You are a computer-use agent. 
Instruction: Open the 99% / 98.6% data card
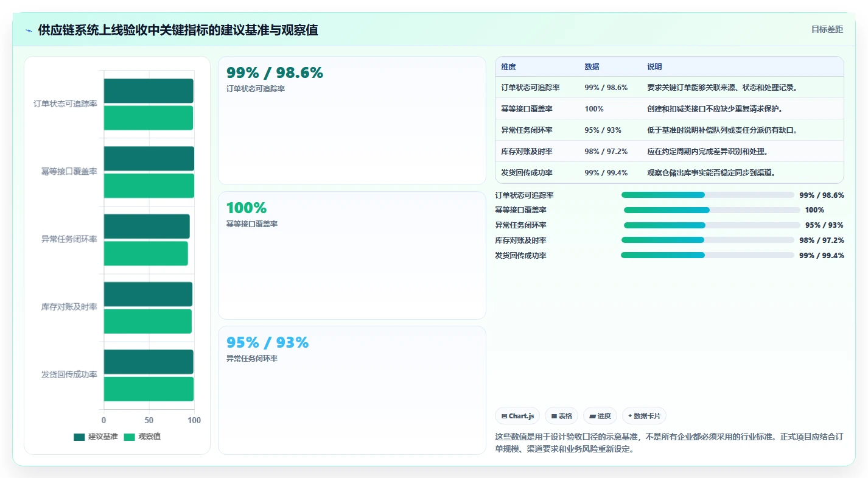point(352,121)
